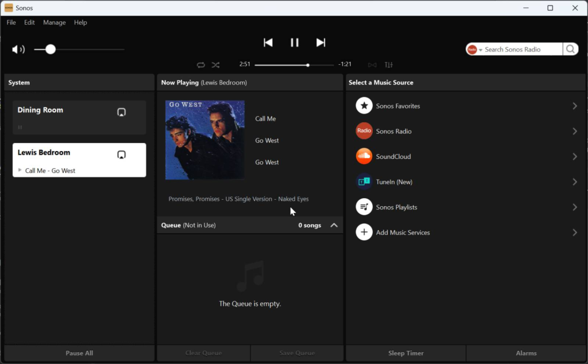
Task: Open the Manage menu
Action: tap(55, 22)
